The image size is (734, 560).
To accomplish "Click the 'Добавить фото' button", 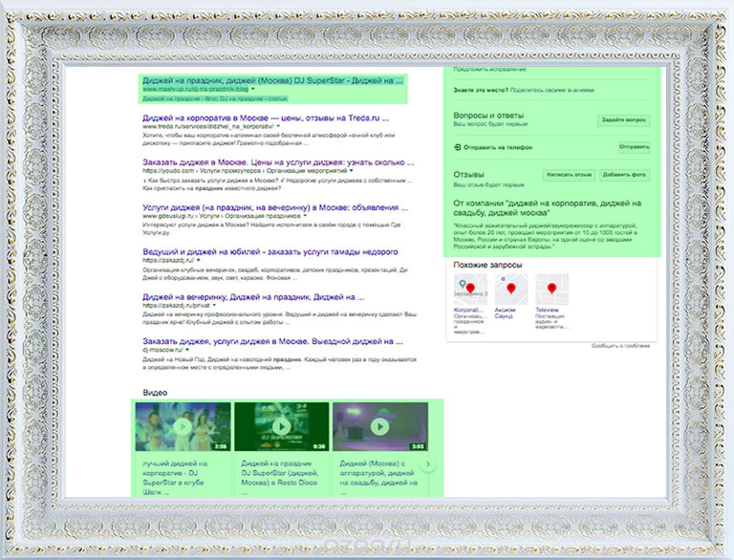I will (x=625, y=176).
